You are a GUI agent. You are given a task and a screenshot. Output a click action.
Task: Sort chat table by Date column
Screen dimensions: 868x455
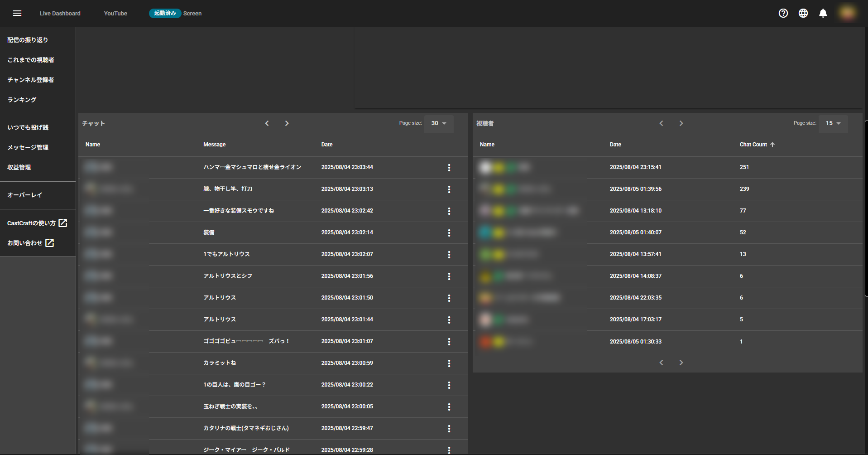click(327, 145)
